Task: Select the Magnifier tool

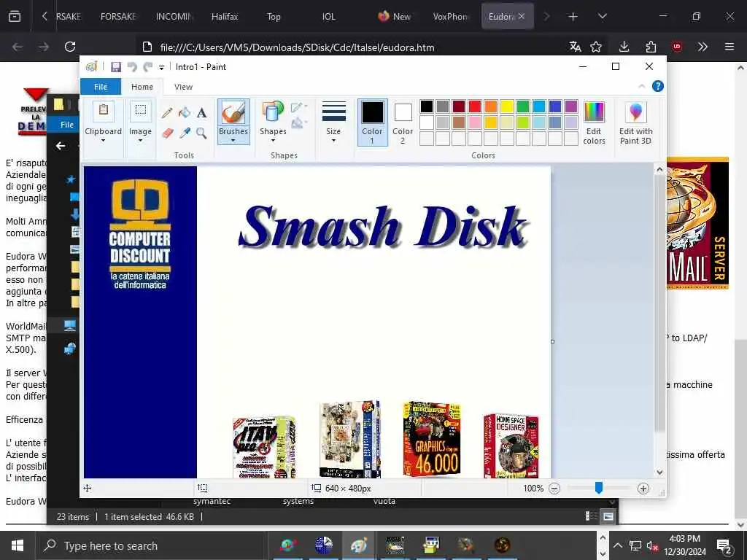Action: tap(201, 133)
